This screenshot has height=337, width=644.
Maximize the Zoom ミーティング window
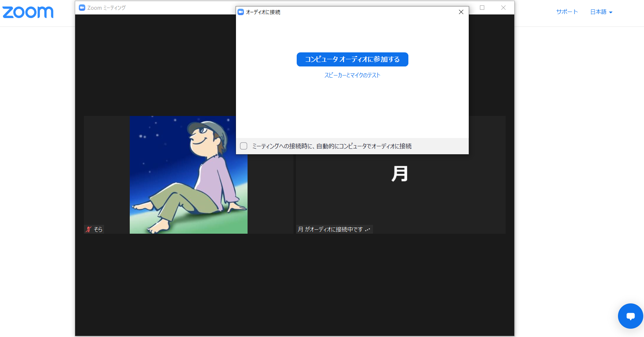482,8
